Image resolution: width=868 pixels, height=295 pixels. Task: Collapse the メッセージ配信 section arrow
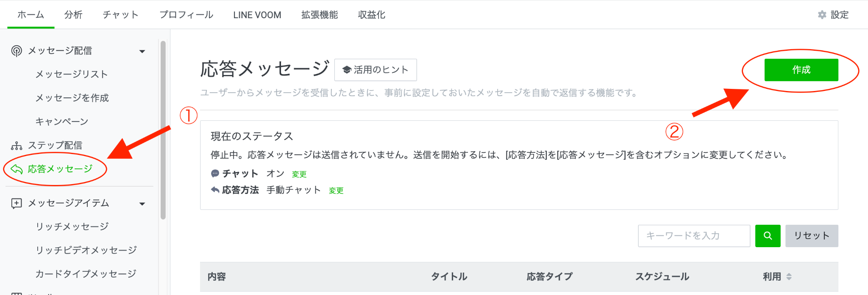[142, 52]
